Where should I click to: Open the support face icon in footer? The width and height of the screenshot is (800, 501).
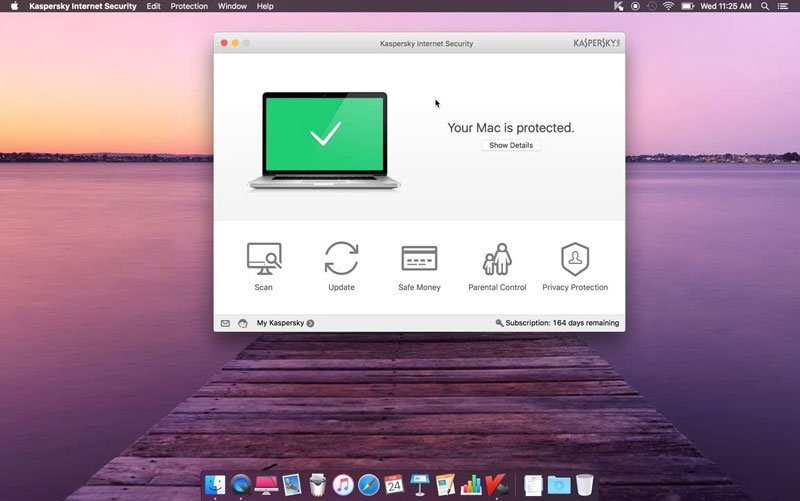(x=243, y=323)
